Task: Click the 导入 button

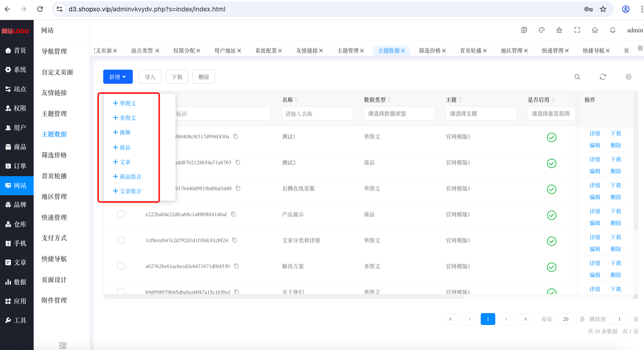Action: click(x=150, y=77)
